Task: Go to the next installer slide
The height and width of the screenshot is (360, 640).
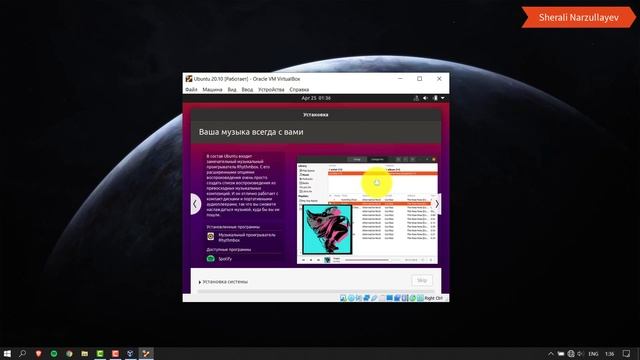Action: (x=437, y=204)
